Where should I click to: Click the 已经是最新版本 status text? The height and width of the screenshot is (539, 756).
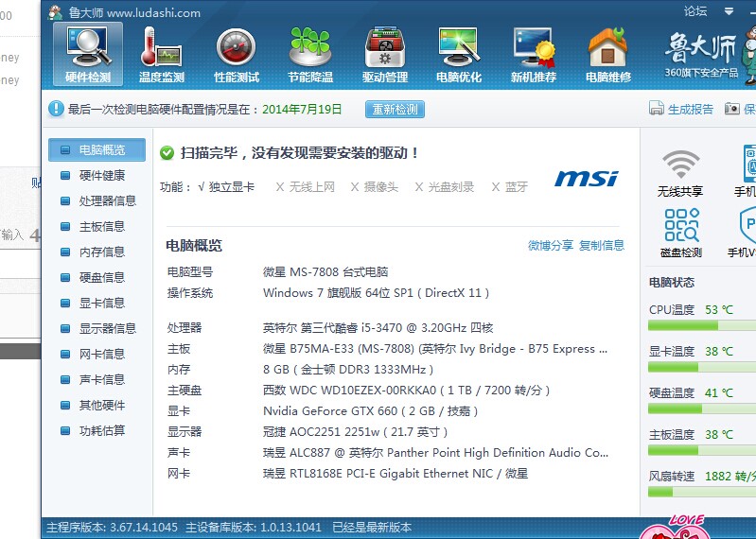point(372,528)
